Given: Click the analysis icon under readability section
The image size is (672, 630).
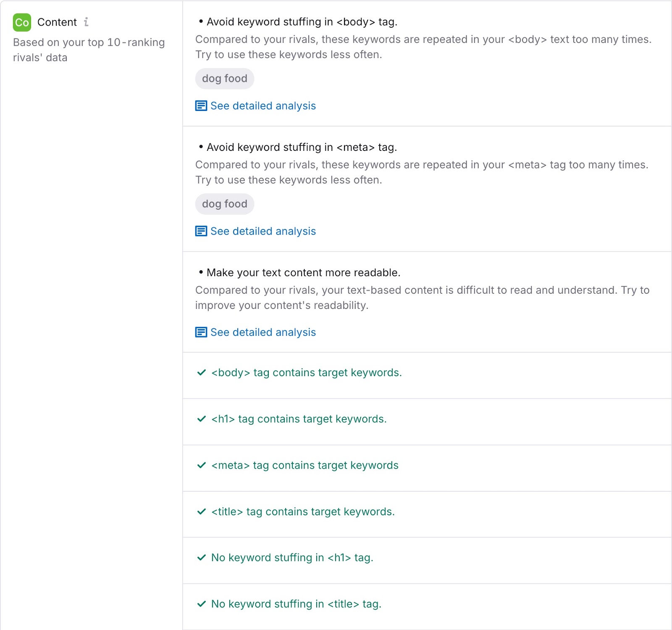Looking at the screenshot, I should 201,332.
